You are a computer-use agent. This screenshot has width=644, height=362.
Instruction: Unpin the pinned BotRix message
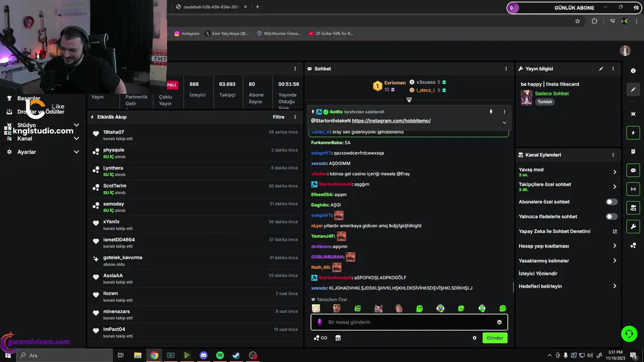pos(491,112)
